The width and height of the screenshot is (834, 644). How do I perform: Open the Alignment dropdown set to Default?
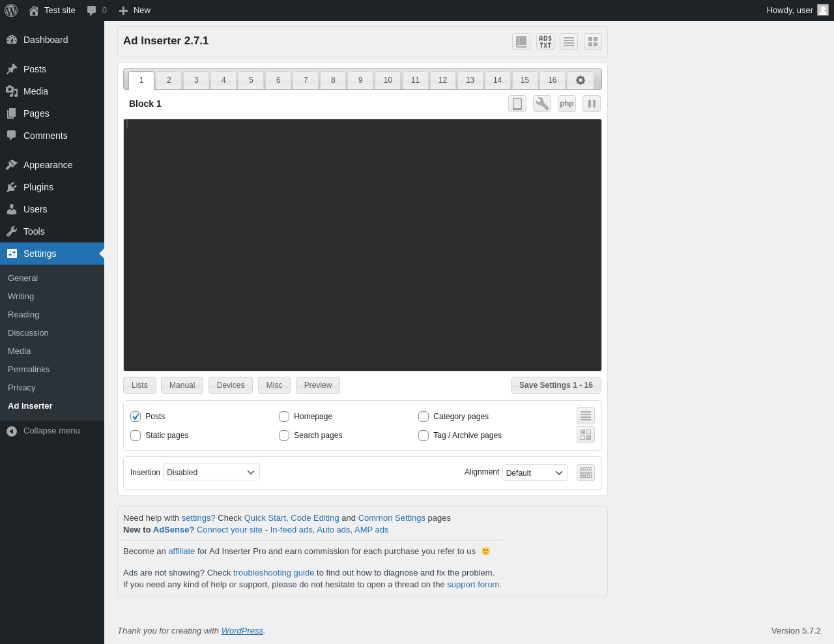click(x=535, y=473)
